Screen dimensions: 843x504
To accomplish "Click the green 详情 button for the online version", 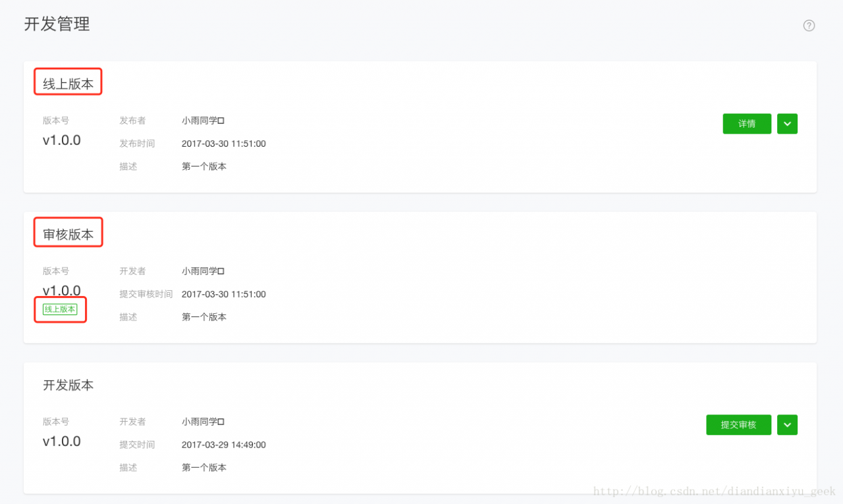I will (747, 123).
